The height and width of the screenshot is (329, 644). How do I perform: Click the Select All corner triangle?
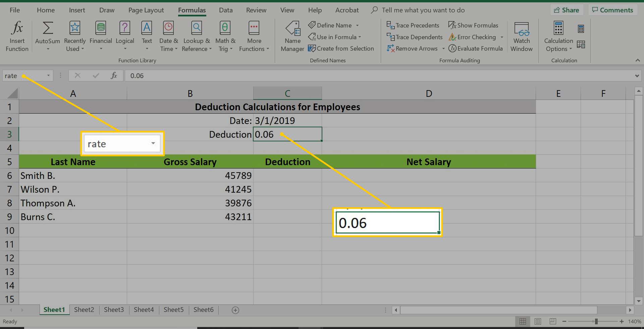click(12, 93)
